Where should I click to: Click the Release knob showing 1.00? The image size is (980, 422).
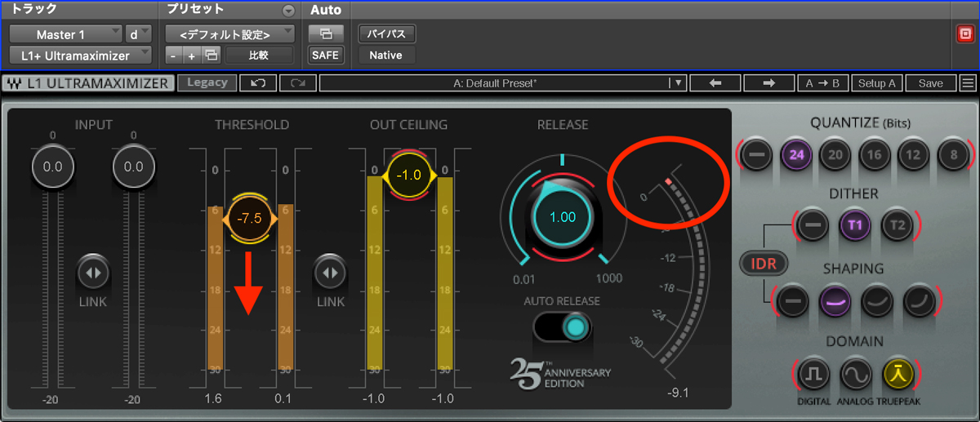tap(563, 217)
